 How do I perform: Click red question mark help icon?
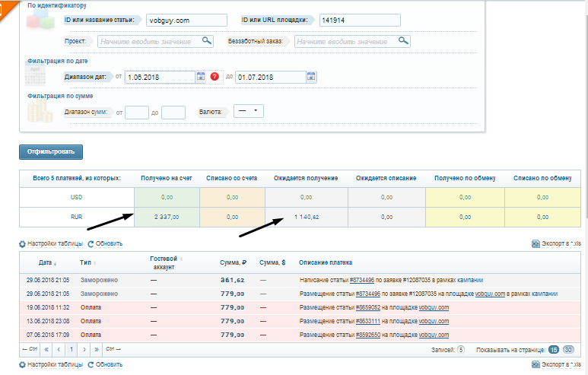coord(215,77)
